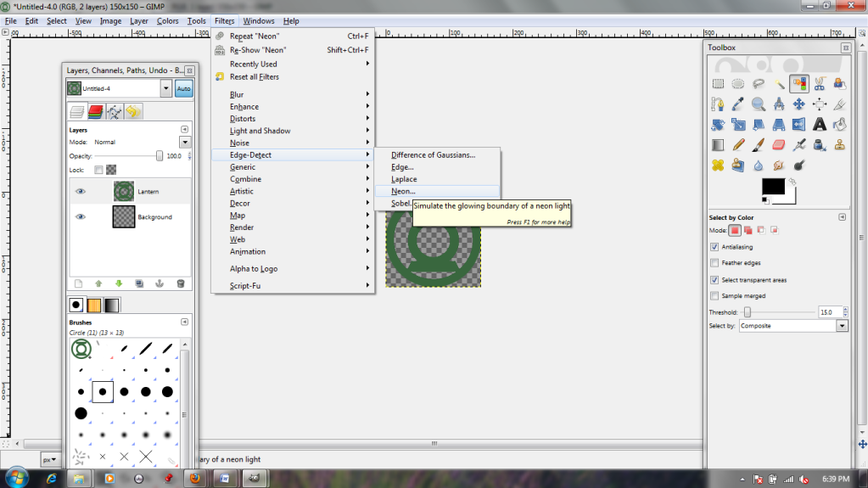
Task: Select the Perspective tool
Action: [779, 125]
